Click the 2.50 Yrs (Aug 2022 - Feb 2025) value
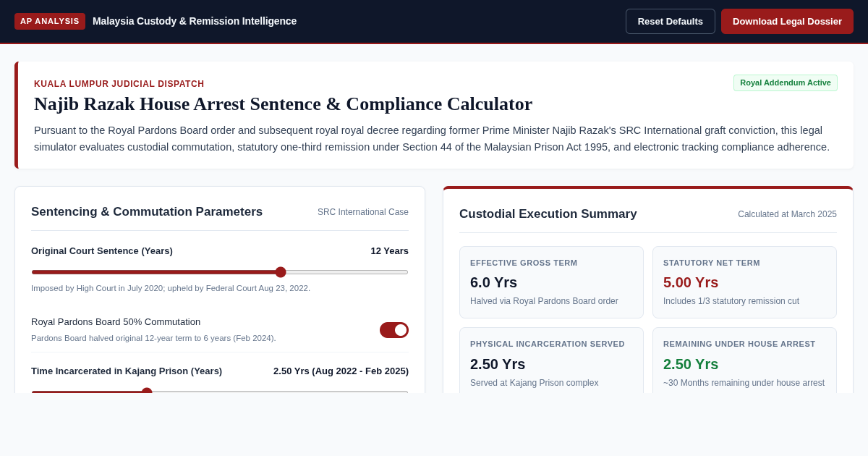 coord(341,371)
